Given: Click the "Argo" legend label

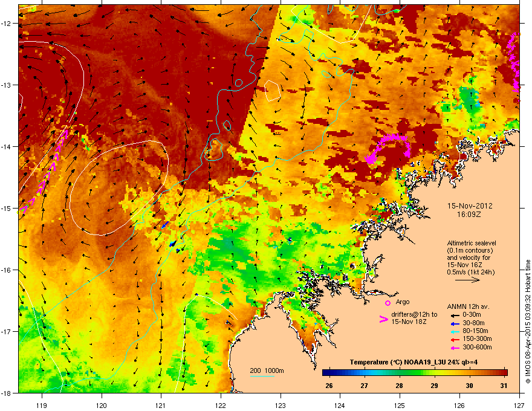Looking at the screenshot, I should click(403, 302).
